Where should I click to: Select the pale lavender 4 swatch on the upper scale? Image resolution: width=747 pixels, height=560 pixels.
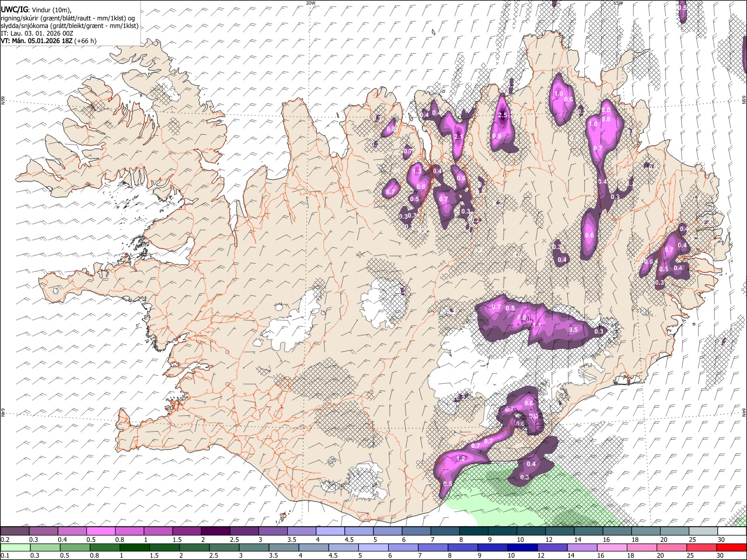(x=329, y=531)
